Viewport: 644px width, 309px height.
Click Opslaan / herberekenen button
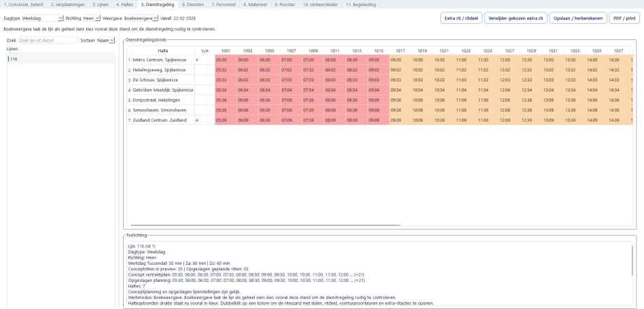pos(577,18)
